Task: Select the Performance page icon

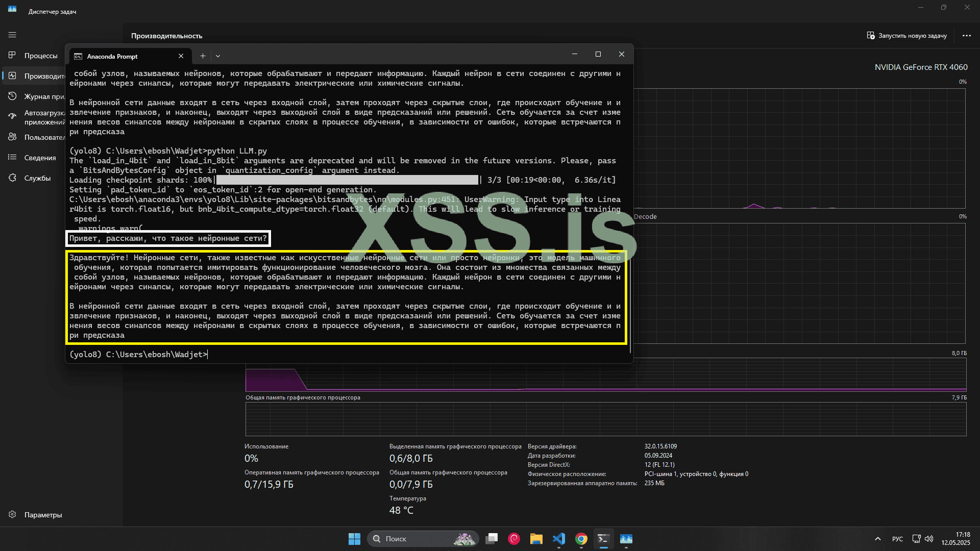Action: 12,76
